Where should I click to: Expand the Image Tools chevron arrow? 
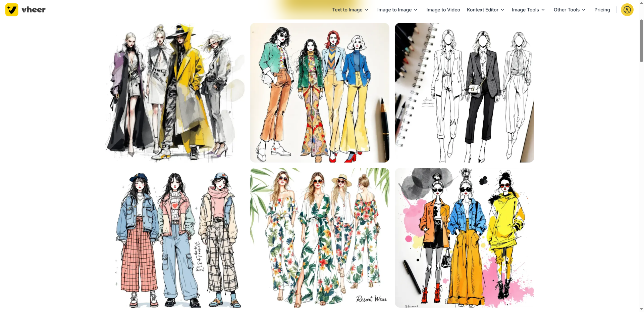pos(543,10)
